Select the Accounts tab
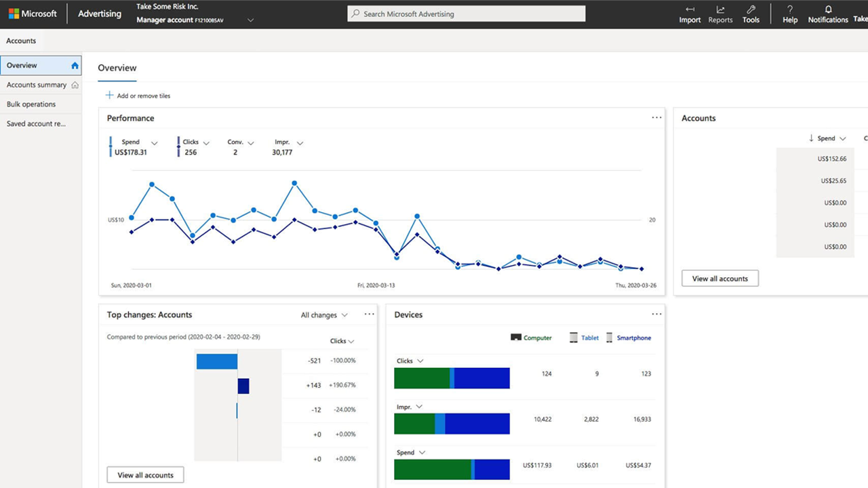The image size is (868, 488). click(21, 41)
